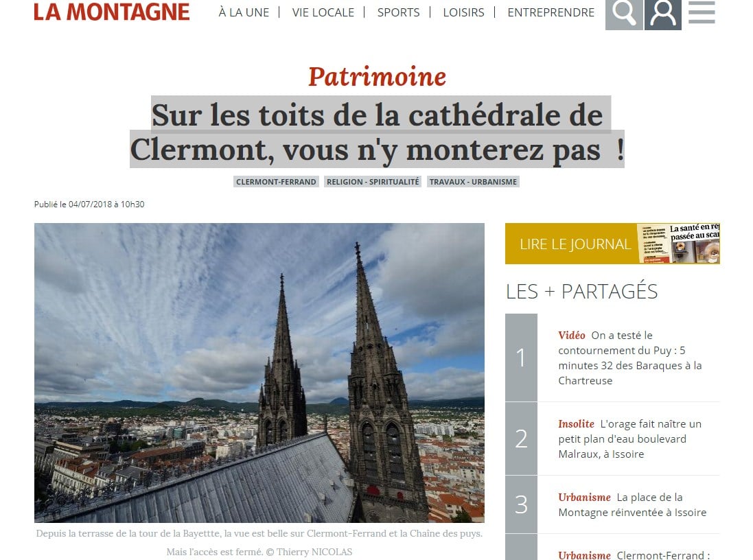Select the RELIGION - SPIRITUALITÉ tag
Screen dimensions: 753x560
click(373, 182)
